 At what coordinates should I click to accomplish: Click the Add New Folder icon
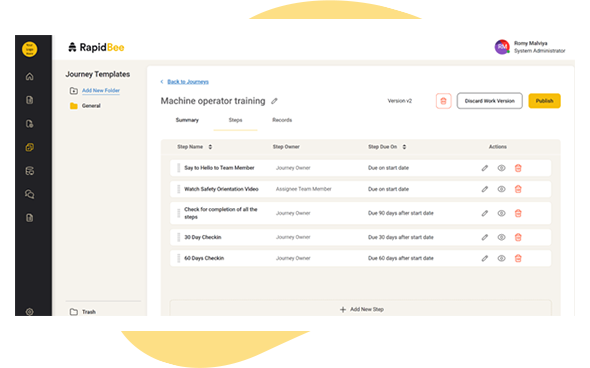point(74,91)
